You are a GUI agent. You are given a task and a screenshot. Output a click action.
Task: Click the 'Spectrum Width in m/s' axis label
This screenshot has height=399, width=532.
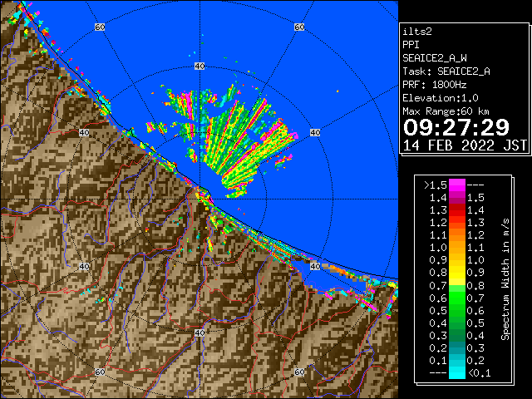click(505, 279)
